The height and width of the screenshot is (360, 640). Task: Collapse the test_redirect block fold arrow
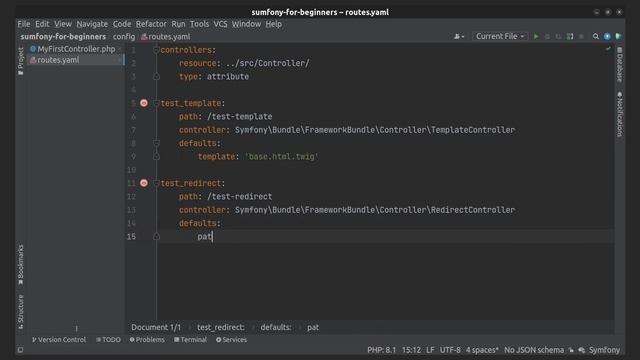coord(156,183)
